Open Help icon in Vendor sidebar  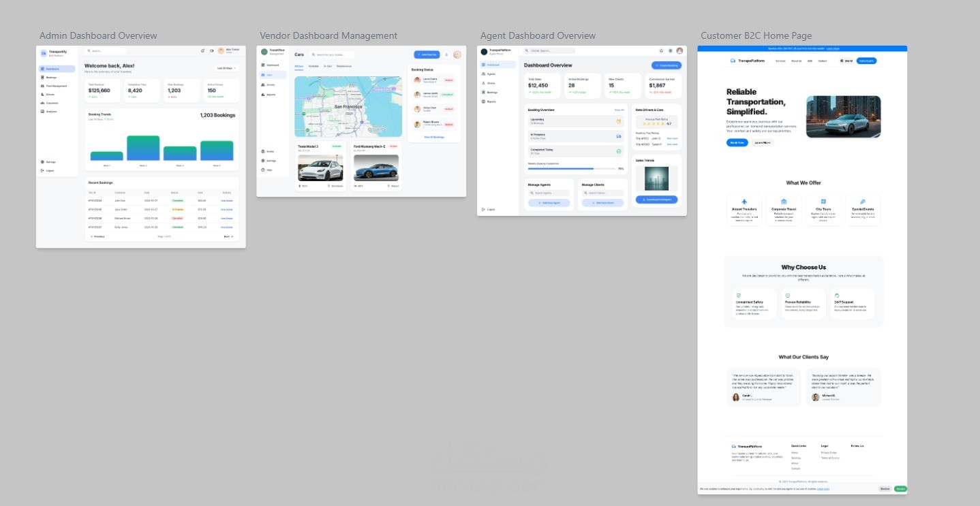262,170
